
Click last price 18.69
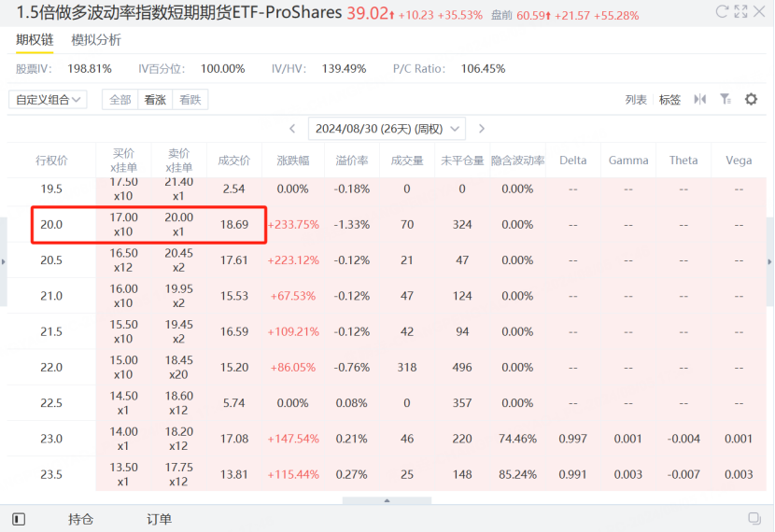pyautogui.click(x=234, y=224)
